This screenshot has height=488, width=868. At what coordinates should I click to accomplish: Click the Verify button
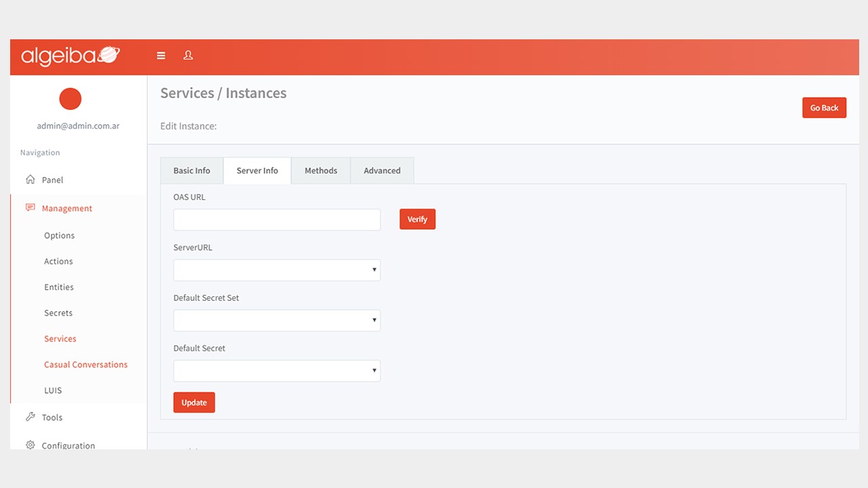[417, 219]
